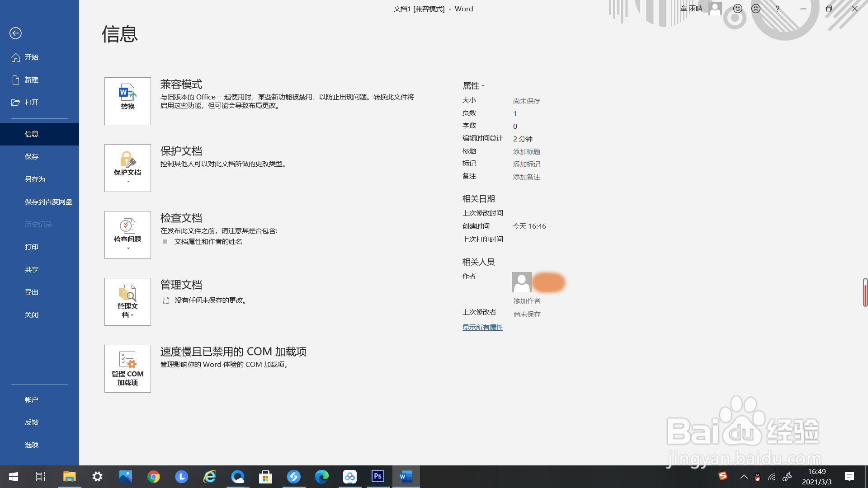Open Photoshop from the taskbar
Viewport: 868px width, 488px height.
(377, 477)
